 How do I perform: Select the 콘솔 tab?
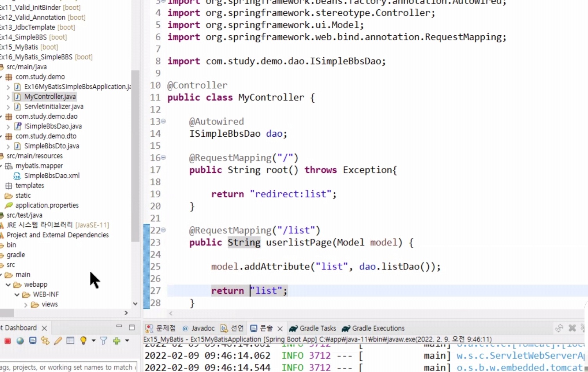(261, 328)
